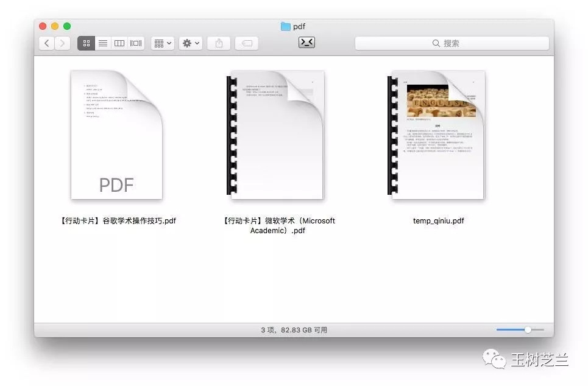Click the icon size slider handle
This screenshot has height=386, width=588.
[x=528, y=329]
